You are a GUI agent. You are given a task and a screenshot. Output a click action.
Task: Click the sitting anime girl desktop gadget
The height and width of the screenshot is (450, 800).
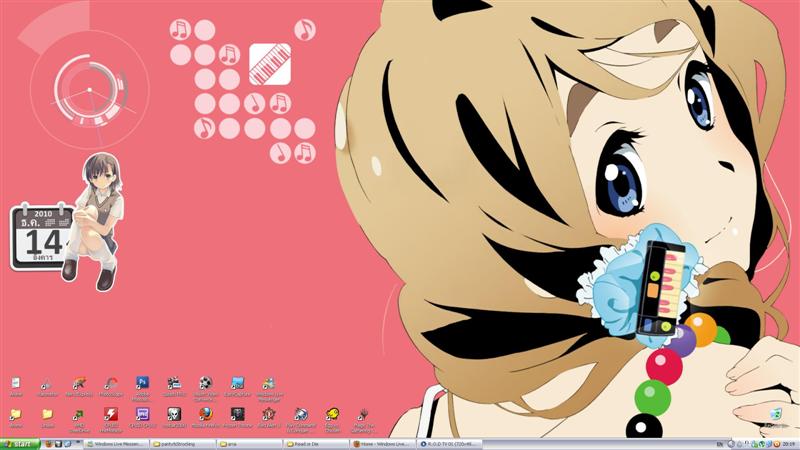[x=95, y=221]
